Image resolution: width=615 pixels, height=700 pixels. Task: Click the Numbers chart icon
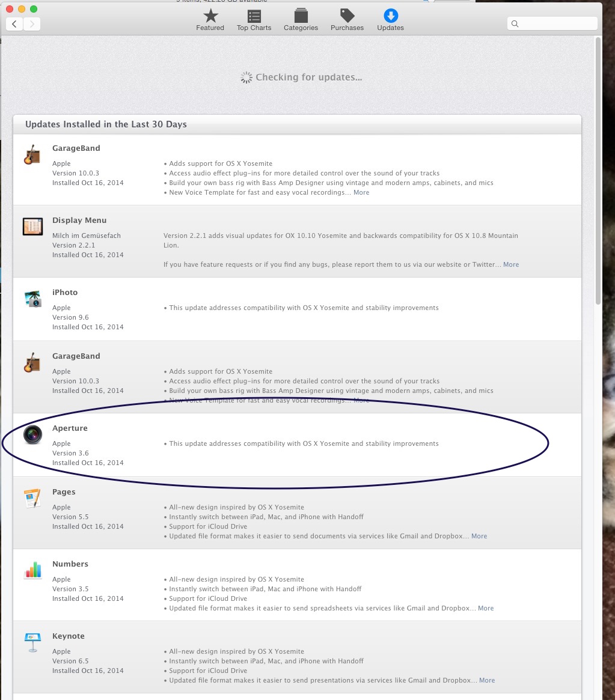[32, 570]
